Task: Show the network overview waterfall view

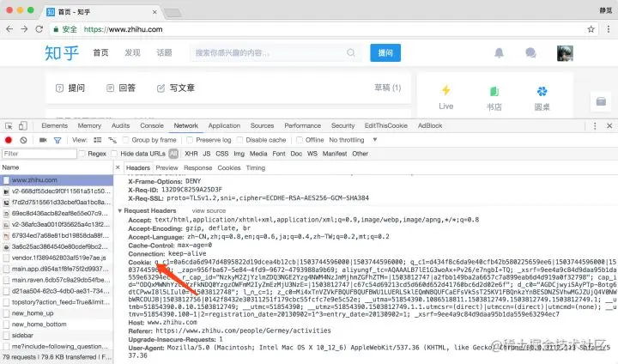Action: (112, 140)
